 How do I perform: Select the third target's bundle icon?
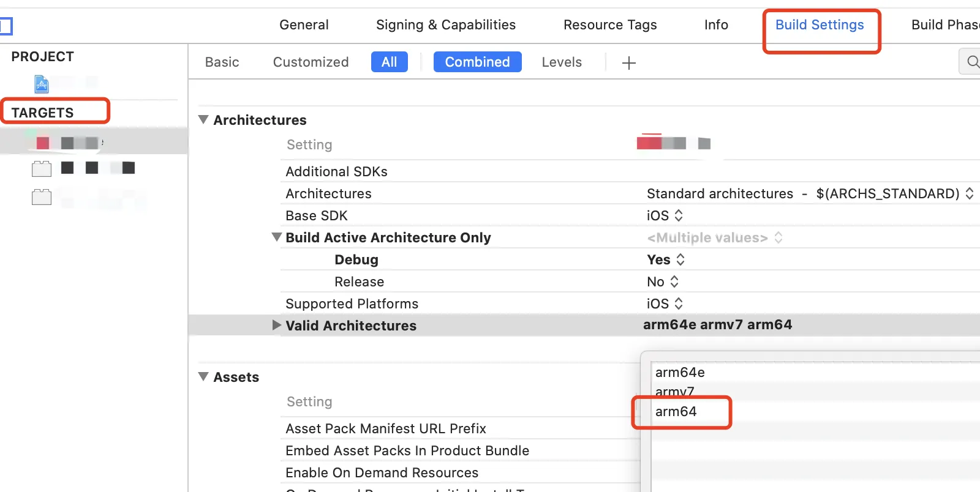tap(42, 197)
